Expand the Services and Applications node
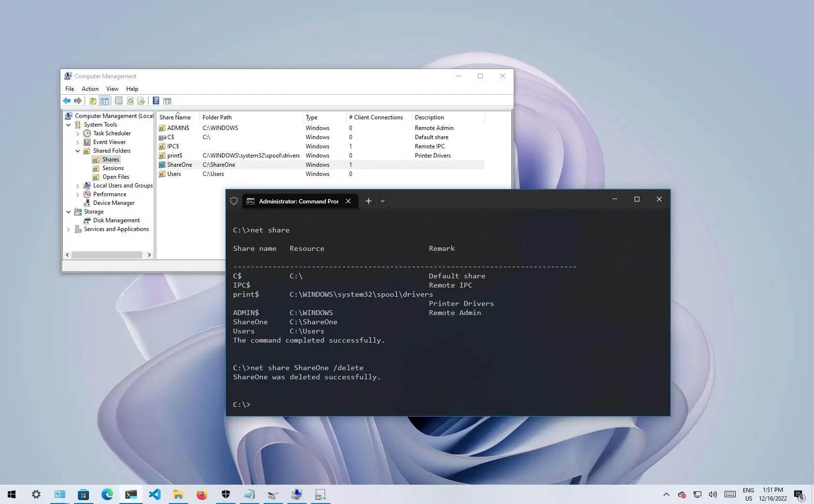Viewport: 814px width, 504px height. 69,229
